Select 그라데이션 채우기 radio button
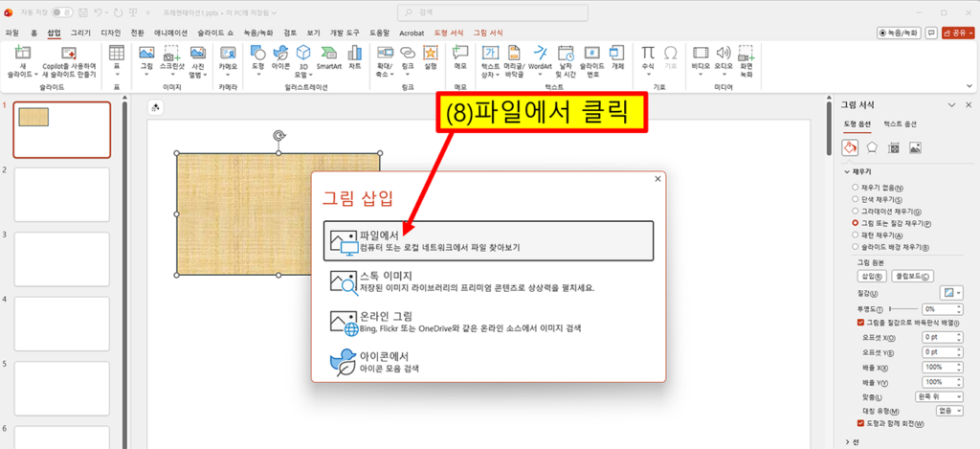 pos(855,212)
